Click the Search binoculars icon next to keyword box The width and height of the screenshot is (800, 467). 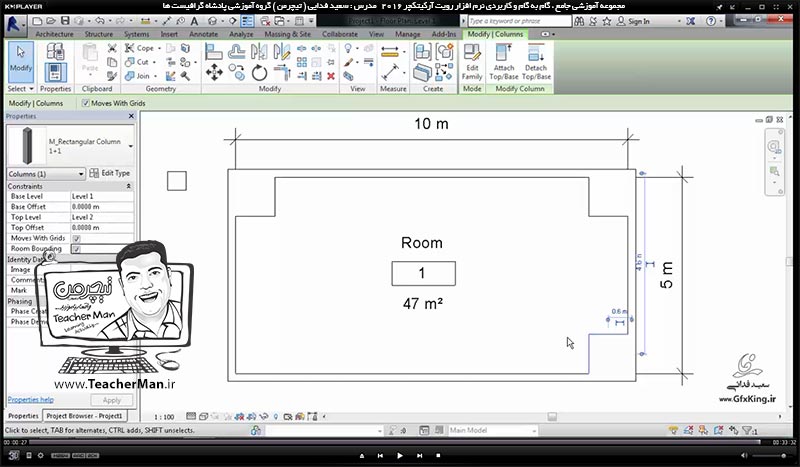579,21
